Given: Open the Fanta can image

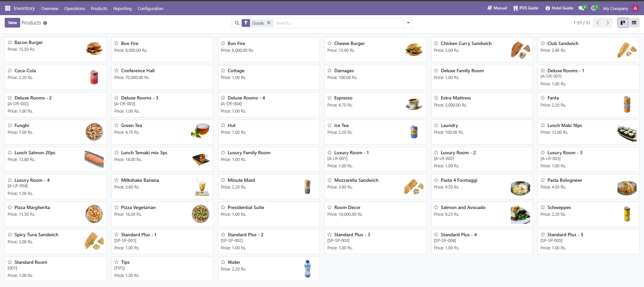Looking at the screenshot, I should pos(627,104).
